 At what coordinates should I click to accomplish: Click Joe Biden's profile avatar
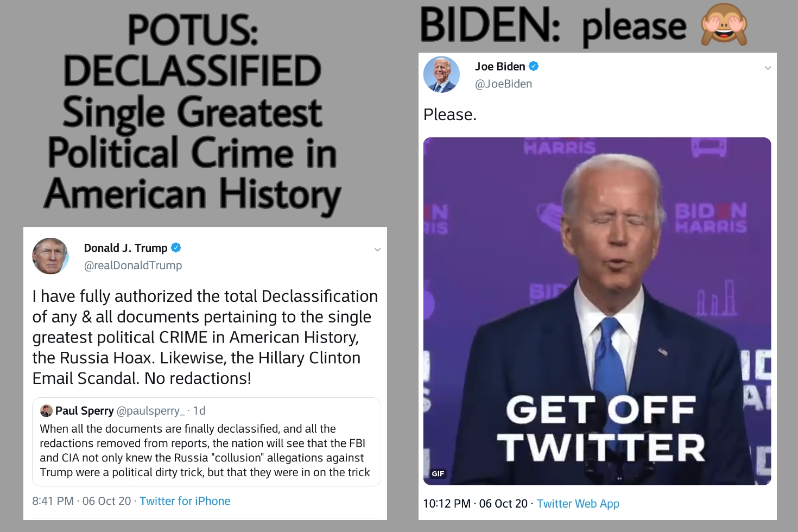point(441,74)
